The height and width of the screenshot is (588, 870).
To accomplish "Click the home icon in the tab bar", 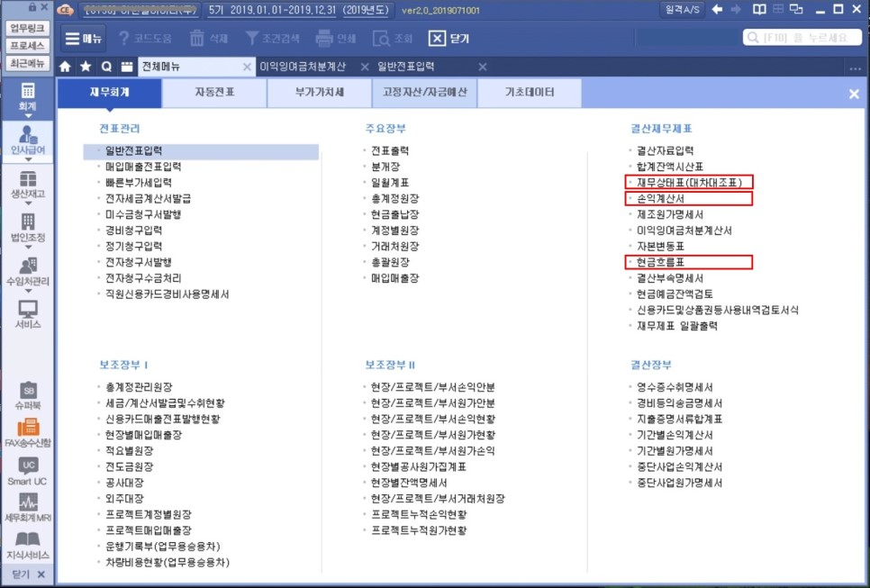I will coord(65,67).
